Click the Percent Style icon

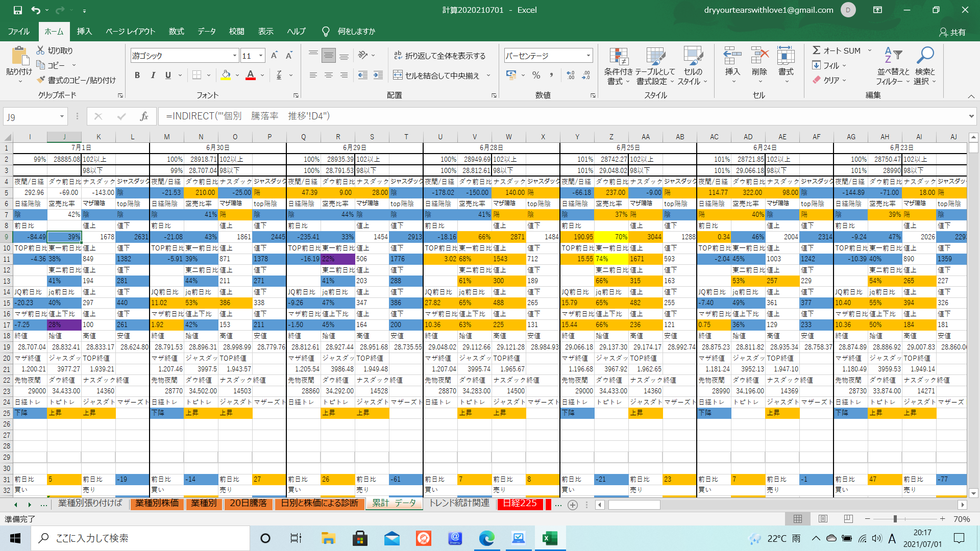tap(536, 76)
